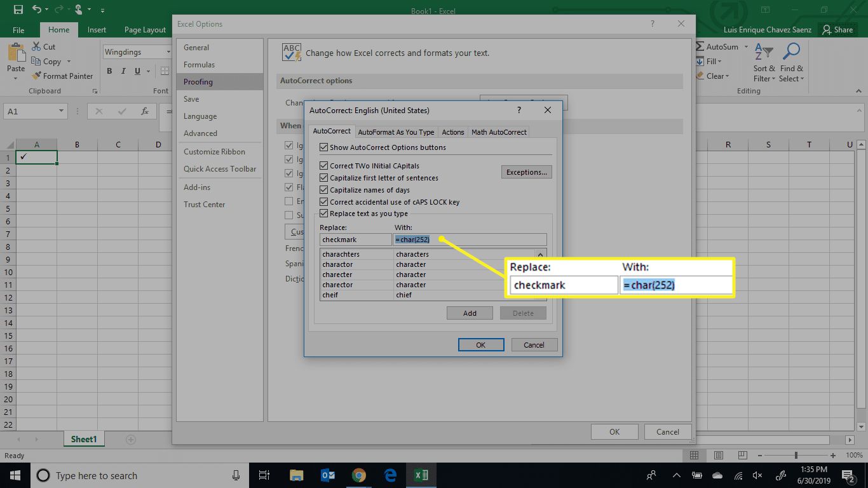The image size is (868, 488).
Task: Open the Find & Select dropdown
Action: pos(791,63)
